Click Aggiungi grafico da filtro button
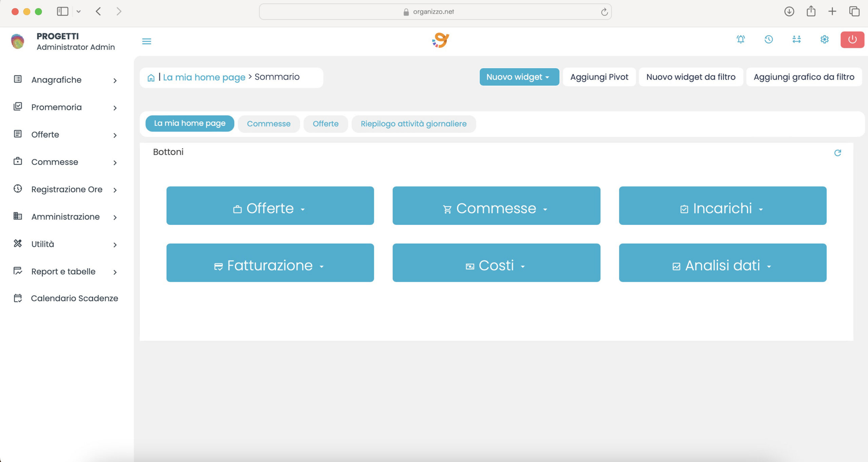 pyautogui.click(x=804, y=77)
